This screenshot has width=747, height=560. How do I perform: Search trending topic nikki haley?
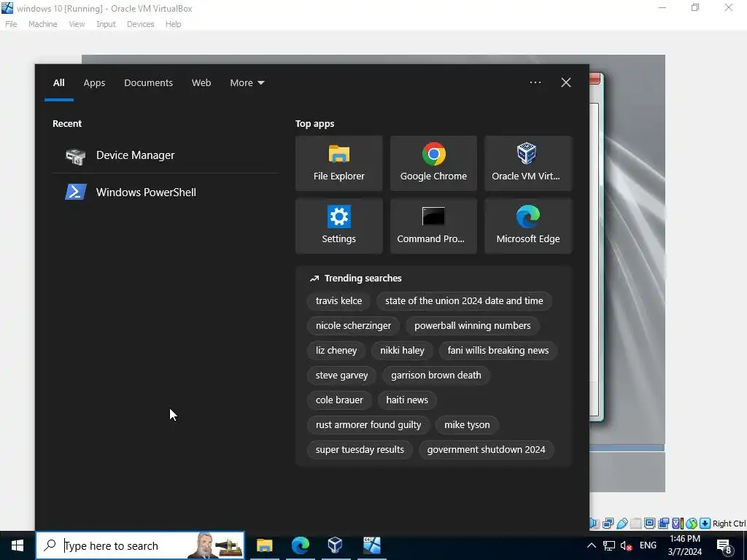point(402,351)
